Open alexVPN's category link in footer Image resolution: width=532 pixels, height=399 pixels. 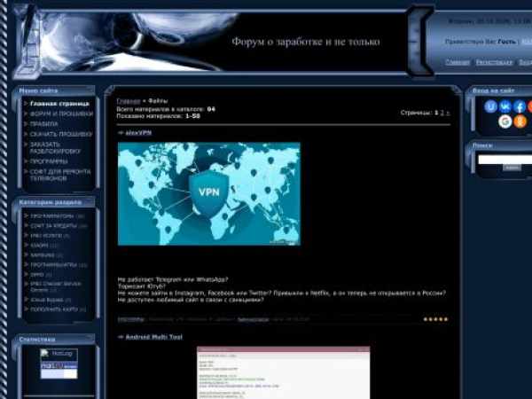click(x=131, y=319)
